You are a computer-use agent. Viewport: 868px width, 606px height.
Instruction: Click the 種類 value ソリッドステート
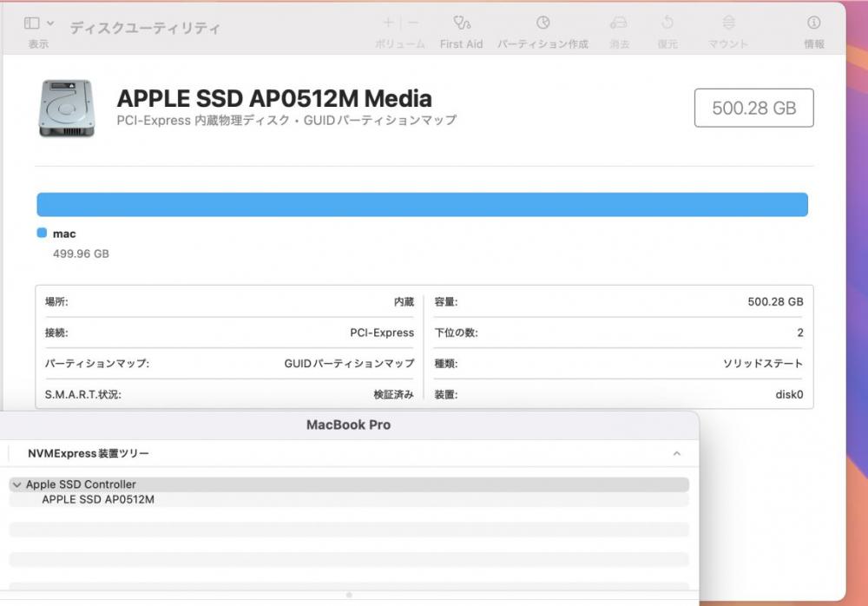763,364
